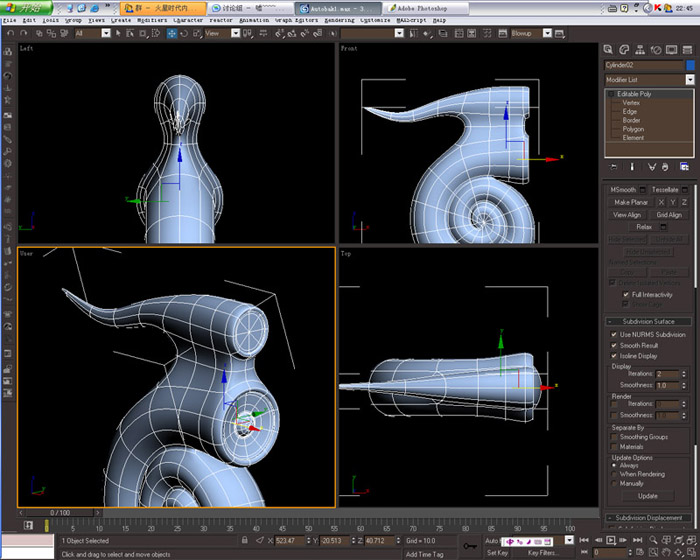
Task: Toggle the 3D Snaps icon
Action: [x=279, y=33]
